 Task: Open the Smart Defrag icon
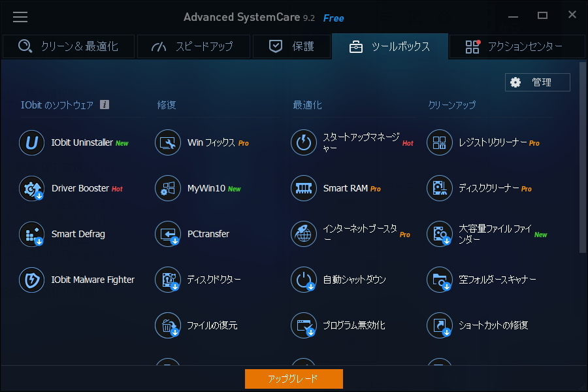click(x=32, y=234)
